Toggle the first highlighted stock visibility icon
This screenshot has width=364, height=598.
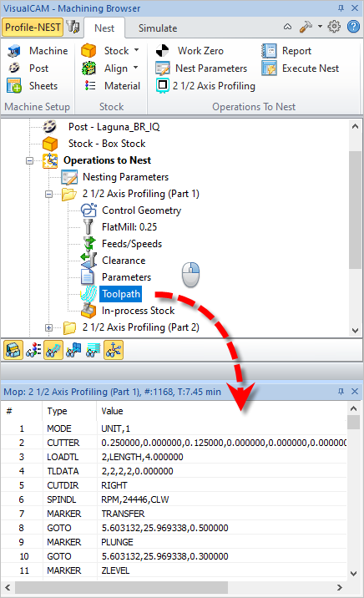click(13, 350)
